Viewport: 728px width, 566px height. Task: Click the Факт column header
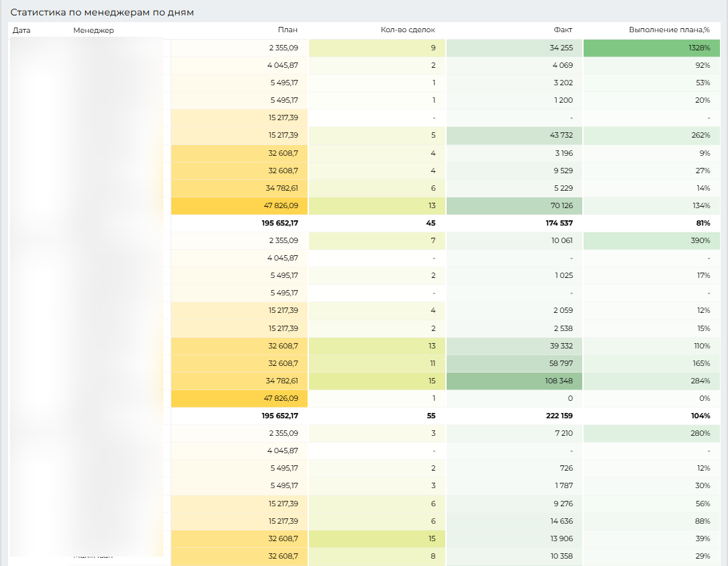563,30
